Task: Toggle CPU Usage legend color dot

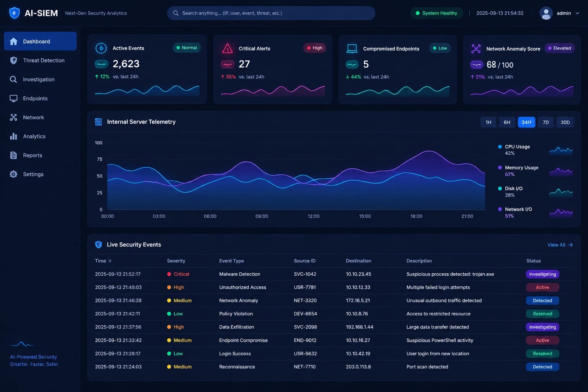Action: [500, 147]
